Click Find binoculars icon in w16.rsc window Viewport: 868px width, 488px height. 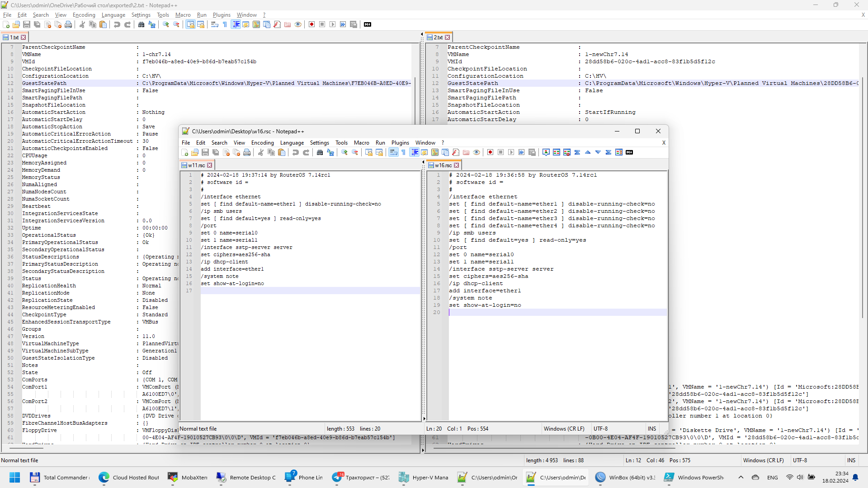click(x=320, y=153)
